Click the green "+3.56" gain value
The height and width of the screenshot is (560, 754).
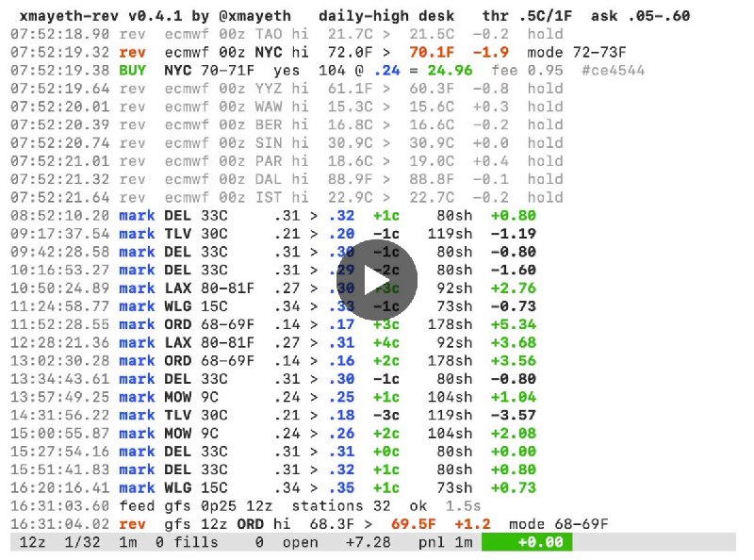pos(514,361)
